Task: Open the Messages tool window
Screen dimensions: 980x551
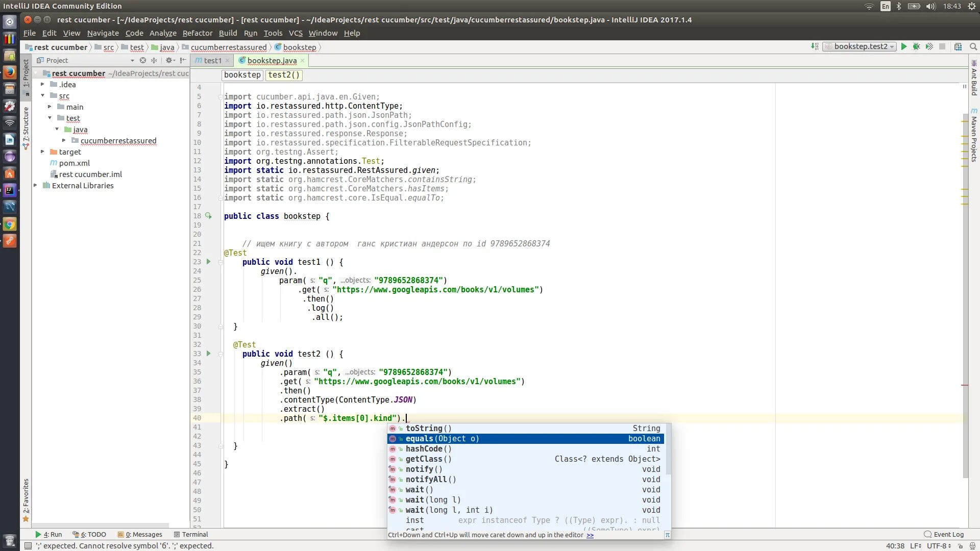Action: (x=140, y=535)
